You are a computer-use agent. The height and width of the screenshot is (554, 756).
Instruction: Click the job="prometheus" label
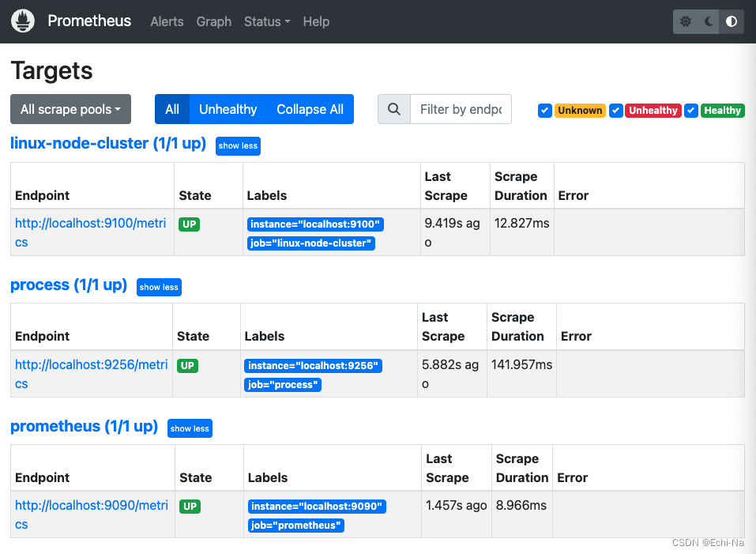(296, 526)
